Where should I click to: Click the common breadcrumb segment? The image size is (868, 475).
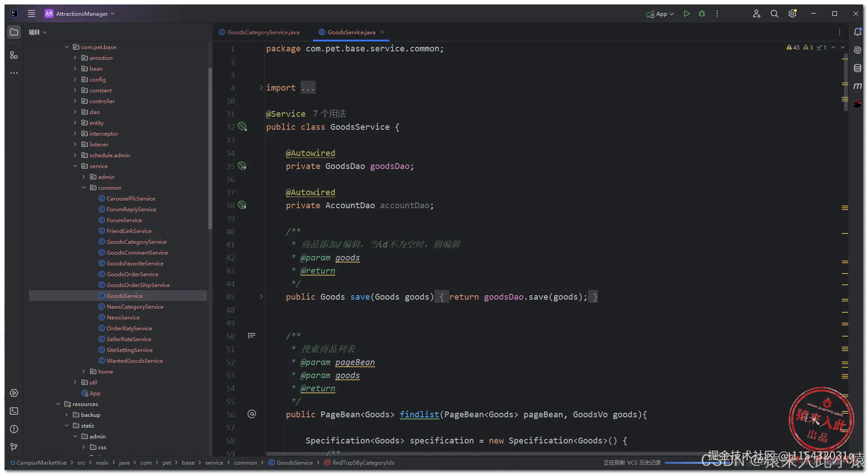coord(245,463)
